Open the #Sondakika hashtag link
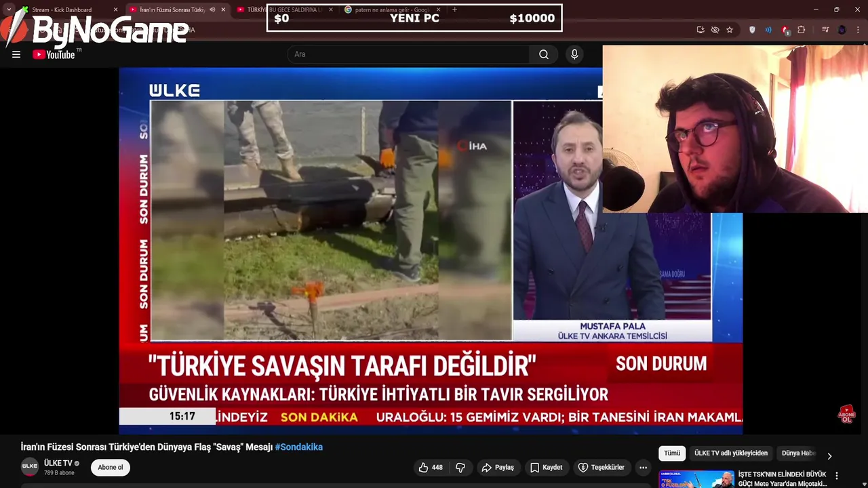 (x=299, y=447)
